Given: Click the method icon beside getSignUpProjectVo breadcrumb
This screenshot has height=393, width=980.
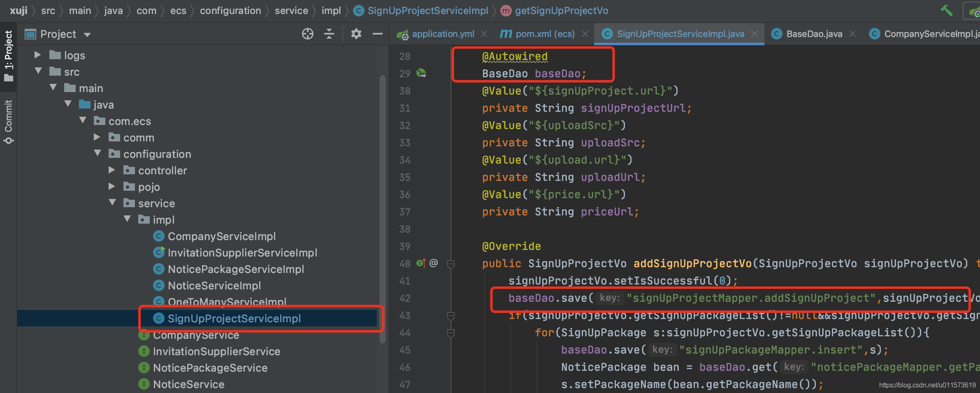Looking at the screenshot, I should click(506, 11).
